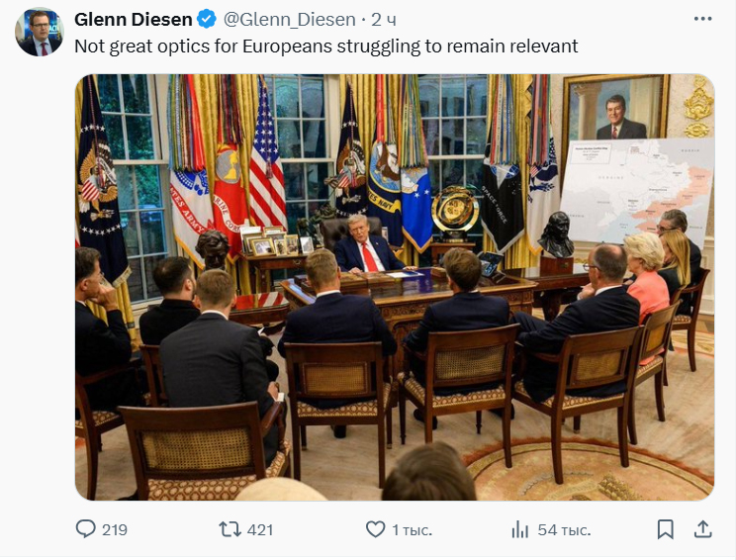Open the attached Oval Office photo
The height and width of the screenshot is (560, 736).
pyautogui.click(x=395, y=287)
